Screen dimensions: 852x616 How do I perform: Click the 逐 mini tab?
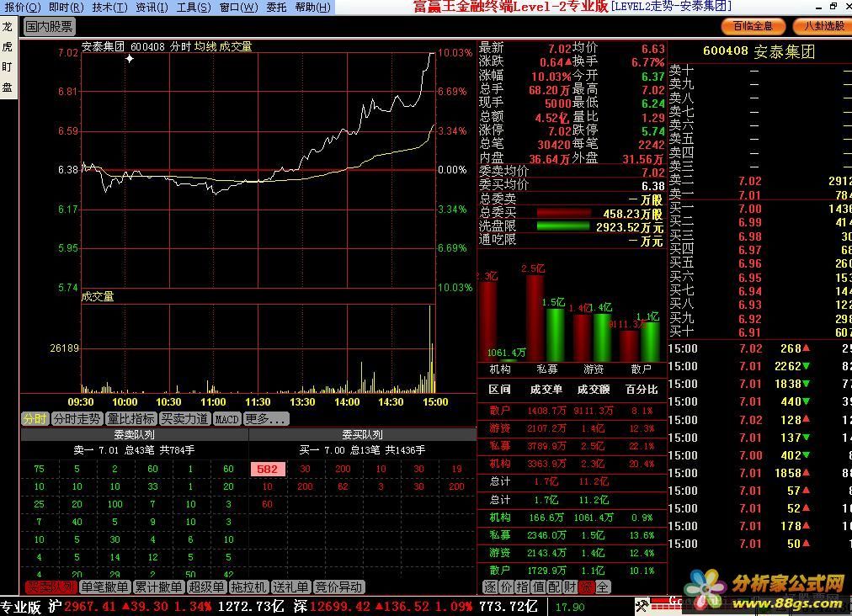(x=490, y=587)
